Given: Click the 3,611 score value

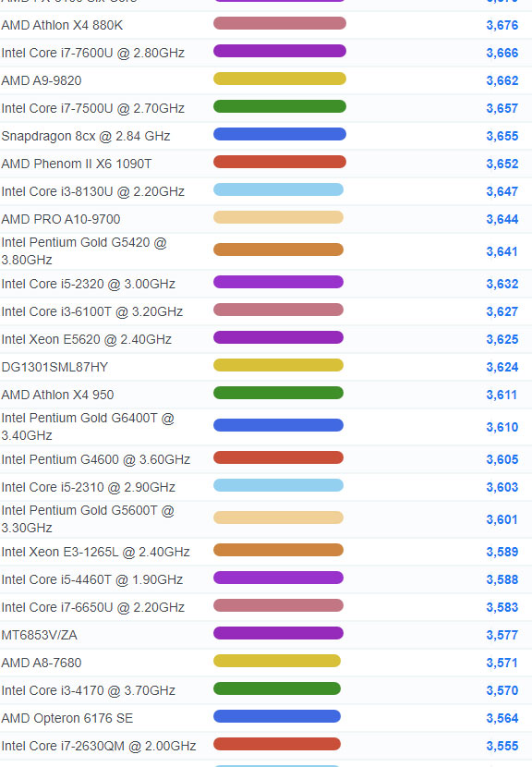Looking at the screenshot, I should click(502, 395).
